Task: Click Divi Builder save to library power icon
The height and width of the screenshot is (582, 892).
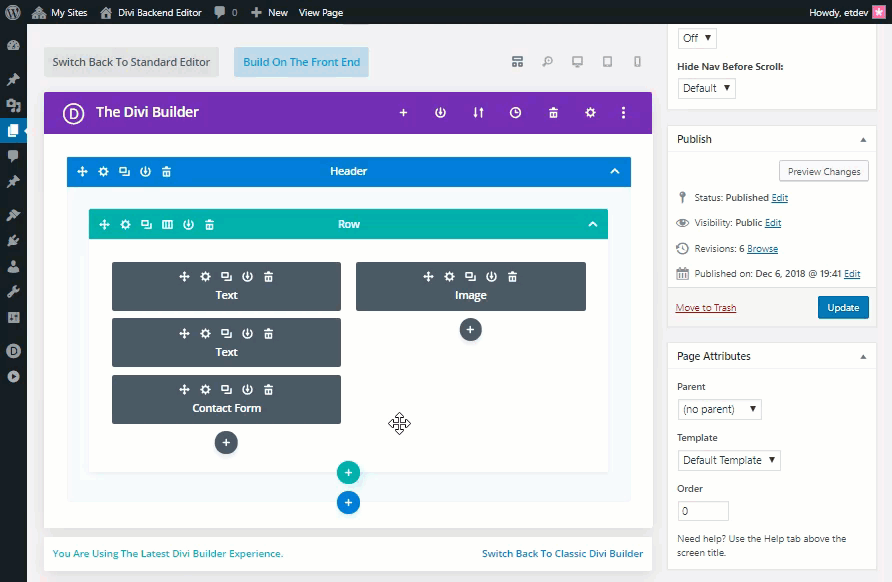Action: (440, 113)
